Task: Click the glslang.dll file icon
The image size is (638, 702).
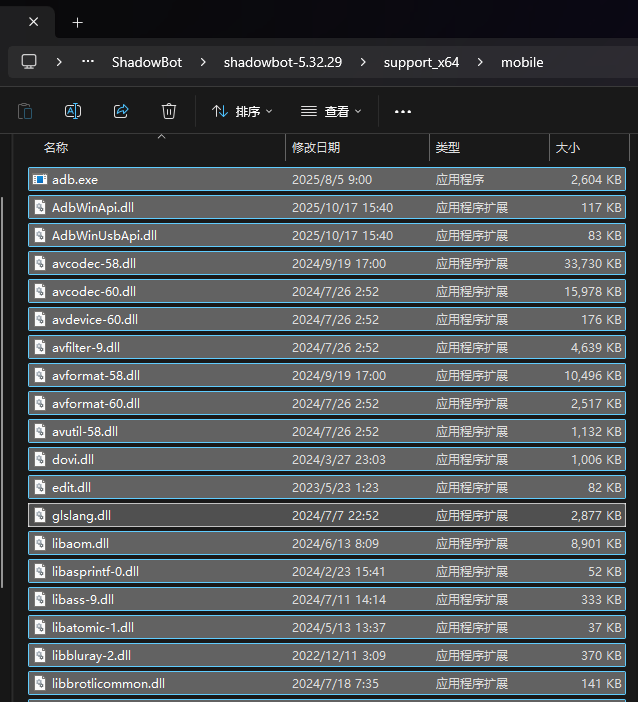Action: click(40, 515)
